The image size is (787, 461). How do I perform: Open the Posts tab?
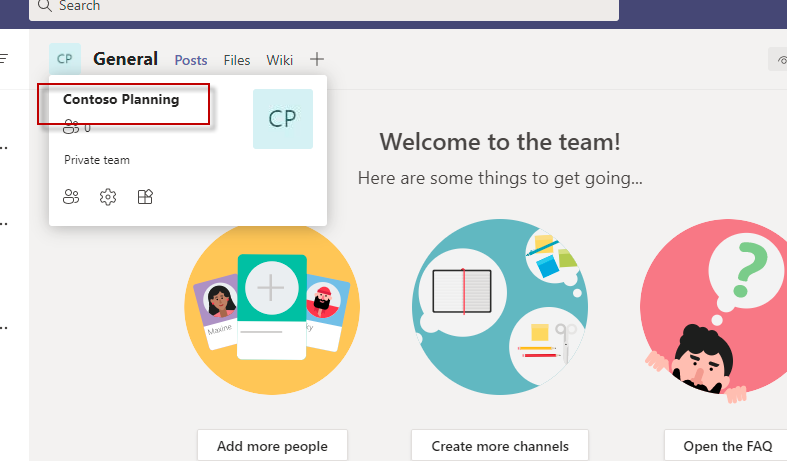tap(191, 60)
